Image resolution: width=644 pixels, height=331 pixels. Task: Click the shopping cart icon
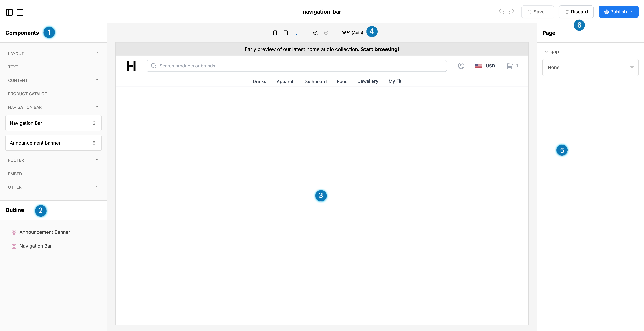(x=509, y=66)
